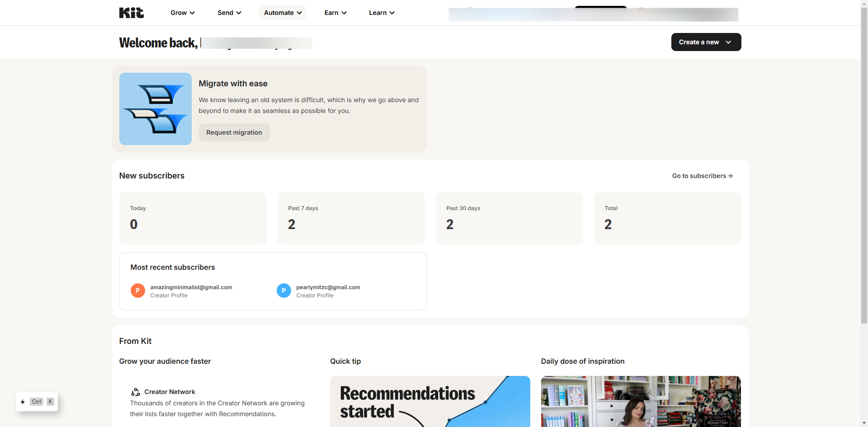Open the Daily dose of inspiration photo

pyautogui.click(x=641, y=401)
